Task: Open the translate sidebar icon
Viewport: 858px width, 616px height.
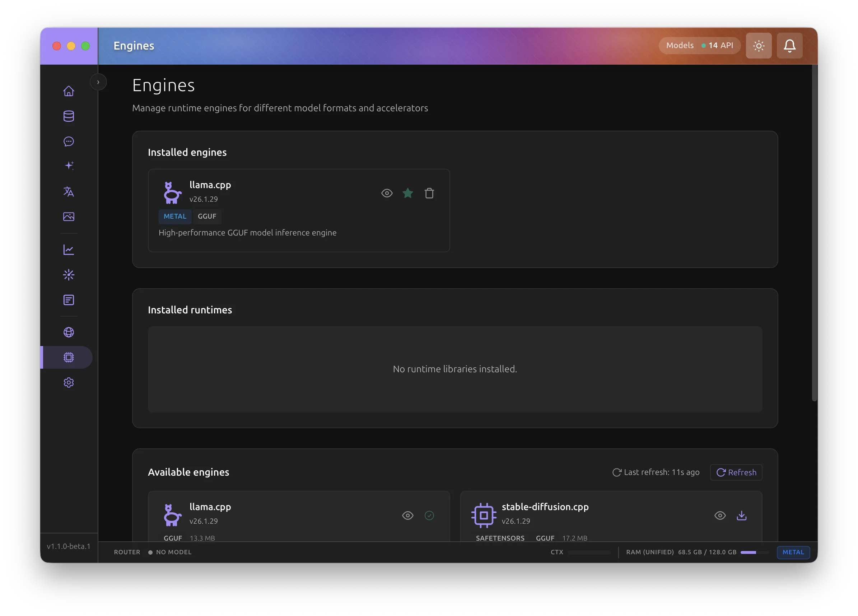Action: click(x=69, y=192)
